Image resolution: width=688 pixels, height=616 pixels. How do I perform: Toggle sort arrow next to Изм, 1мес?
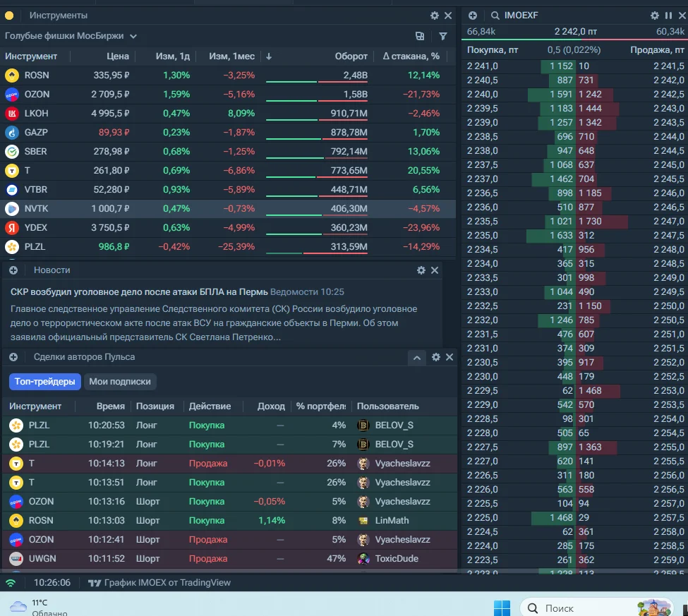pyautogui.click(x=269, y=56)
